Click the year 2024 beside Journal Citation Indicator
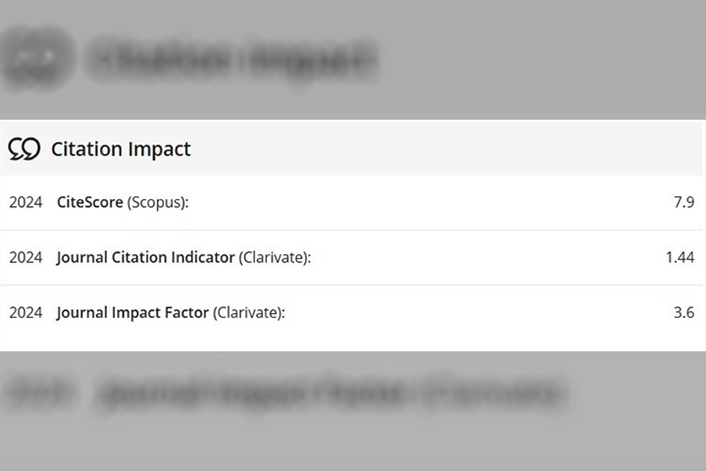This screenshot has height=471, width=706. click(26, 257)
